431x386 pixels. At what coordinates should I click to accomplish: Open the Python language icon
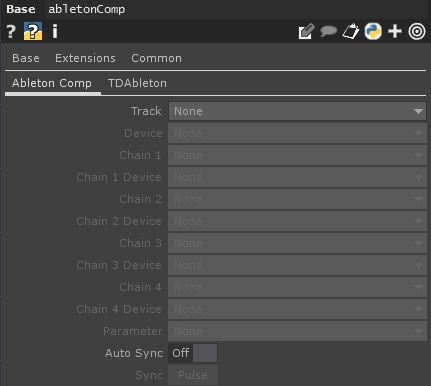tap(373, 31)
